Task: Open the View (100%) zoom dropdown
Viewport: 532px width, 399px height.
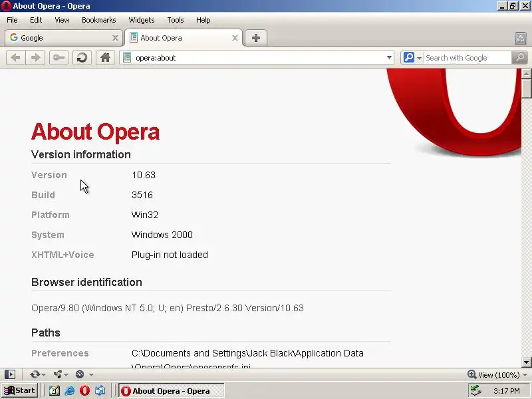Action: click(x=497, y=374)
